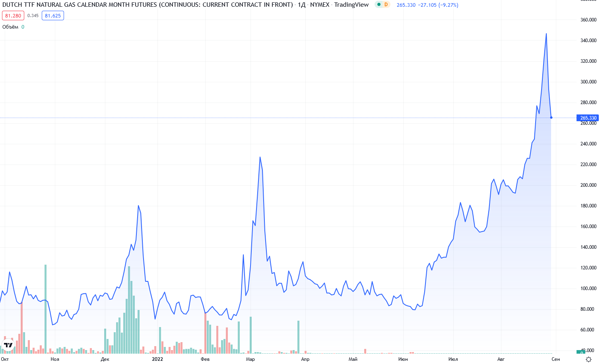The height and width of the screenshot is (364, 600).
Task: Click the 300.000 level on price scale
Action: [588, 82]
